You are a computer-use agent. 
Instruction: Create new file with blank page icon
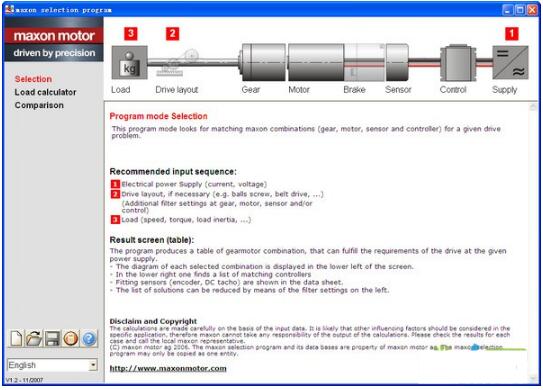pyautogui.click(x=16, y=338)
